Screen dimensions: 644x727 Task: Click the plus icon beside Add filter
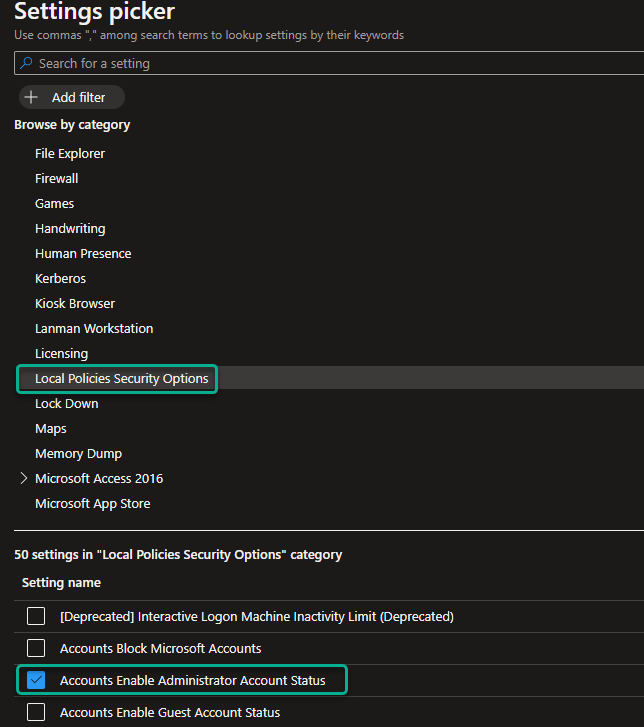click(x=31, y=97)
